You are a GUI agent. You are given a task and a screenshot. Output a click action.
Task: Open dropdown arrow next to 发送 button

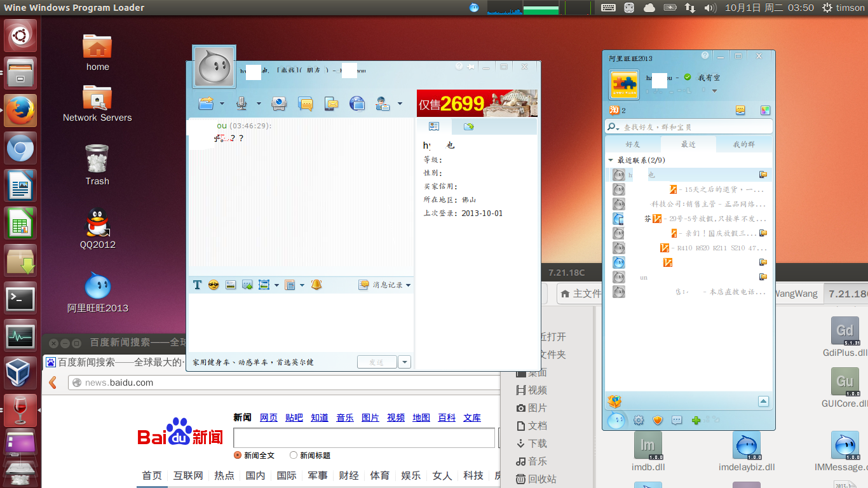404,362
